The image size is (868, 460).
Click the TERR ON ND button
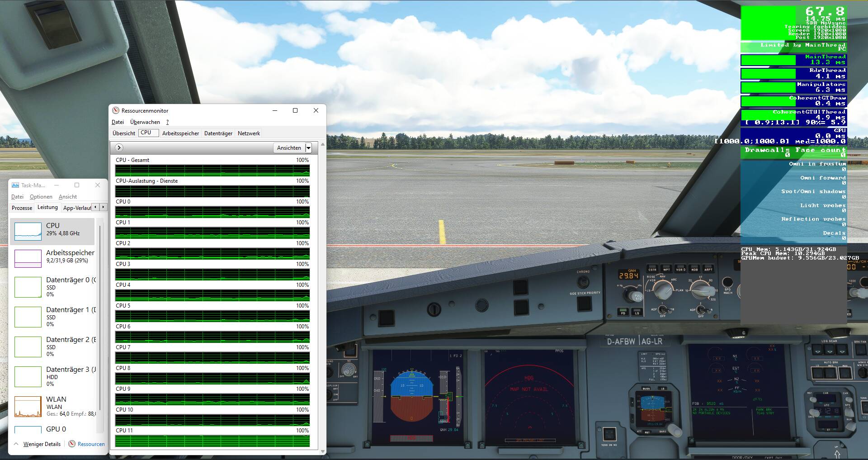coord(609,434)
